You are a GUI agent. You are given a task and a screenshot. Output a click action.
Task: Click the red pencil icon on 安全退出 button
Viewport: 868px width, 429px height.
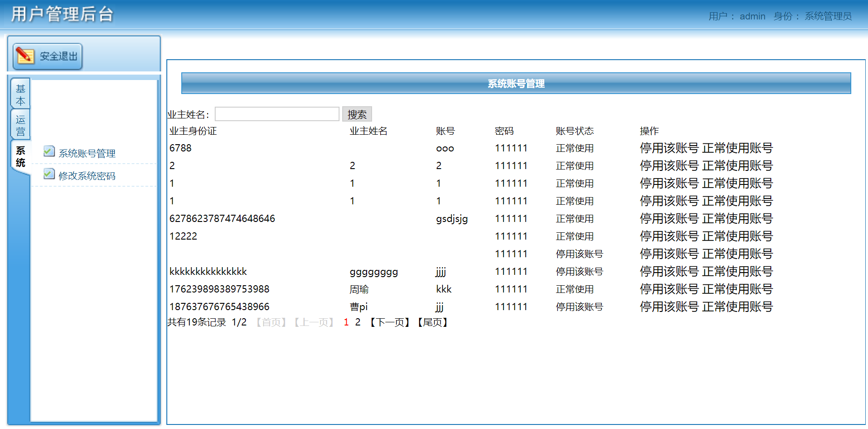pyautogui.click(x=26, y=56)
